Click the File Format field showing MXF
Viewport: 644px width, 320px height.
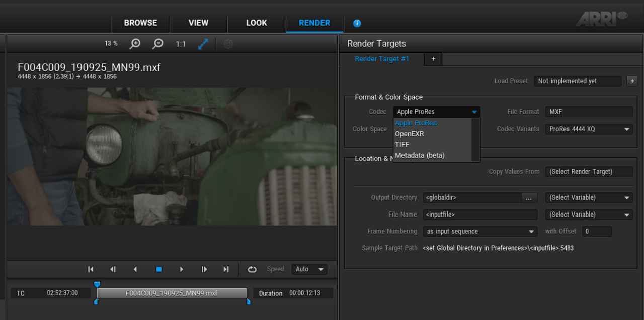589,112
